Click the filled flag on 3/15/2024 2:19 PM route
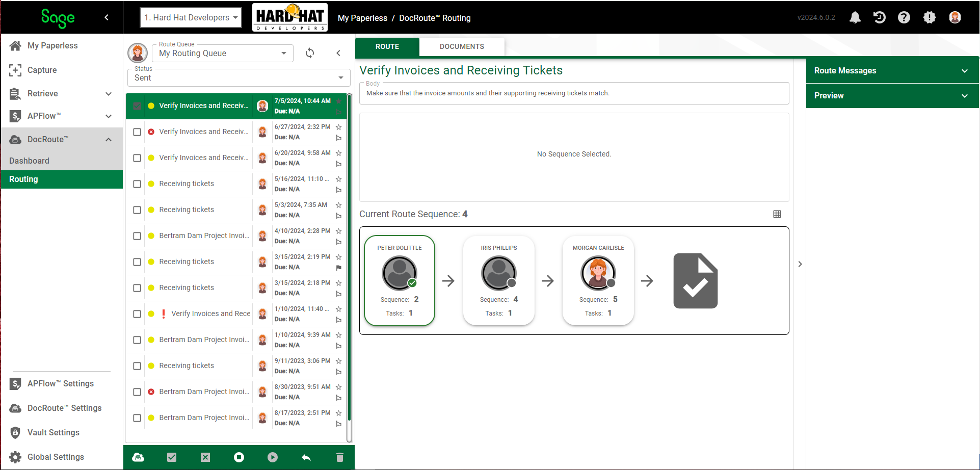Image resolution: width=980 pixels, height=470 pixels. [x=338, y=268]
